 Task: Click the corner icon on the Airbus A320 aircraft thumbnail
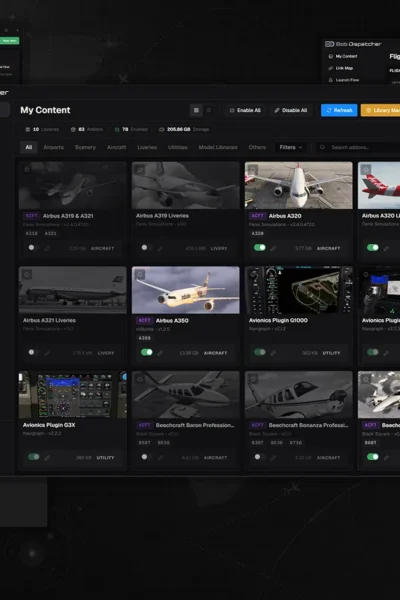[253, 170]
